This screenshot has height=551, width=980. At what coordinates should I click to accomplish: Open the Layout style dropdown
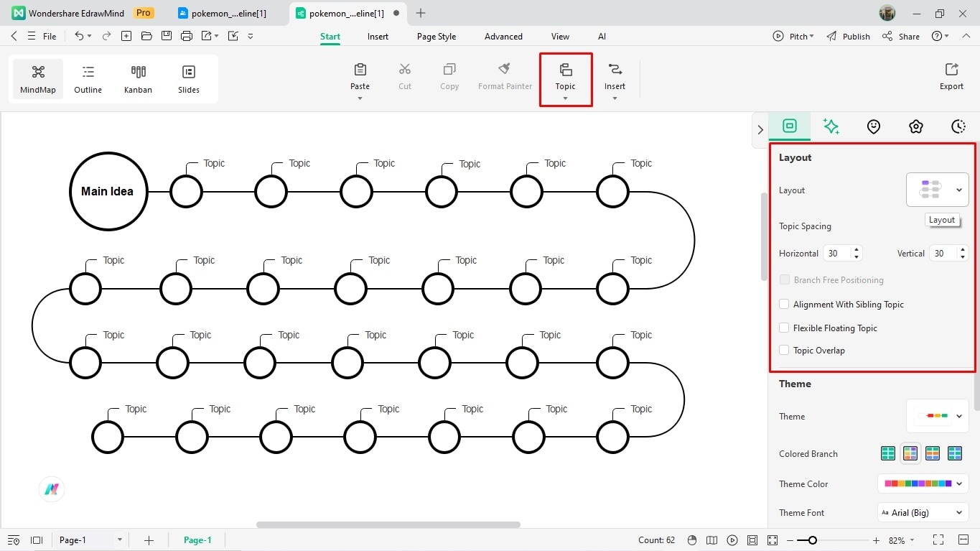point(938,190)
